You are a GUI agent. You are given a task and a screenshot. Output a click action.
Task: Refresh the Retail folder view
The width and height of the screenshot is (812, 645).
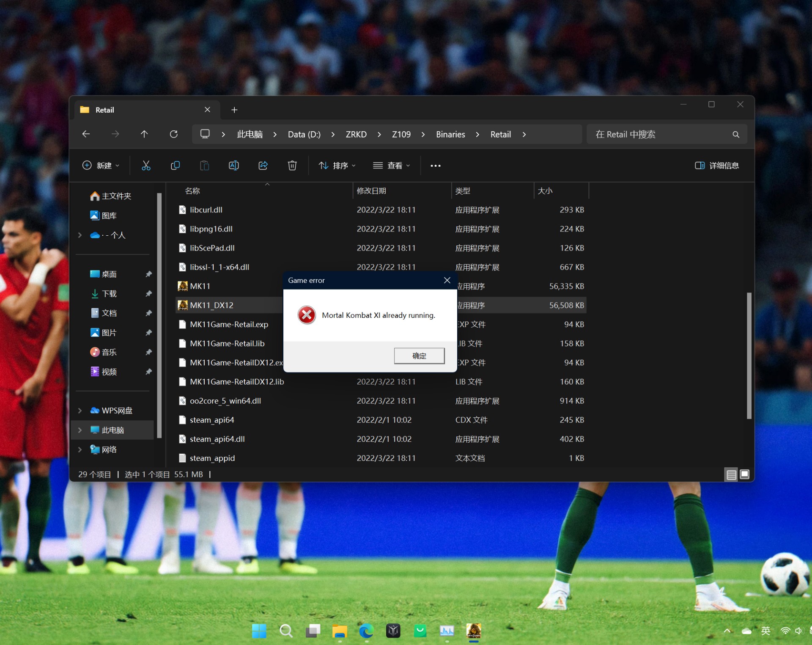(x=173, y=134)
